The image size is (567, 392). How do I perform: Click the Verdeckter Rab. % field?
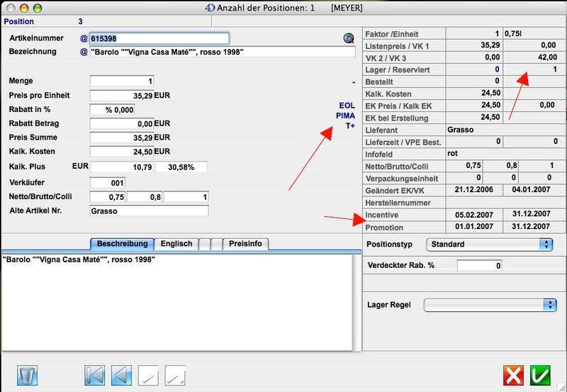pos(479,266)
